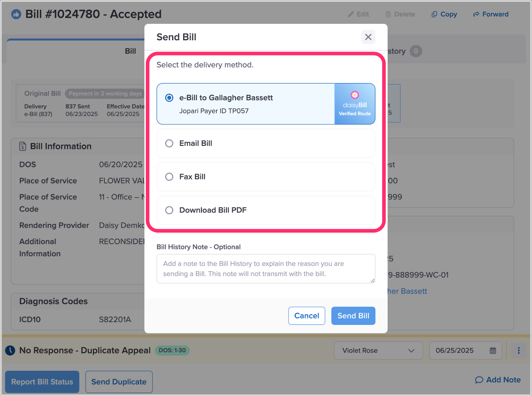The image size is (532, 396).
Task: Click the Bassett payer link
Action: (x=407, y=291)
